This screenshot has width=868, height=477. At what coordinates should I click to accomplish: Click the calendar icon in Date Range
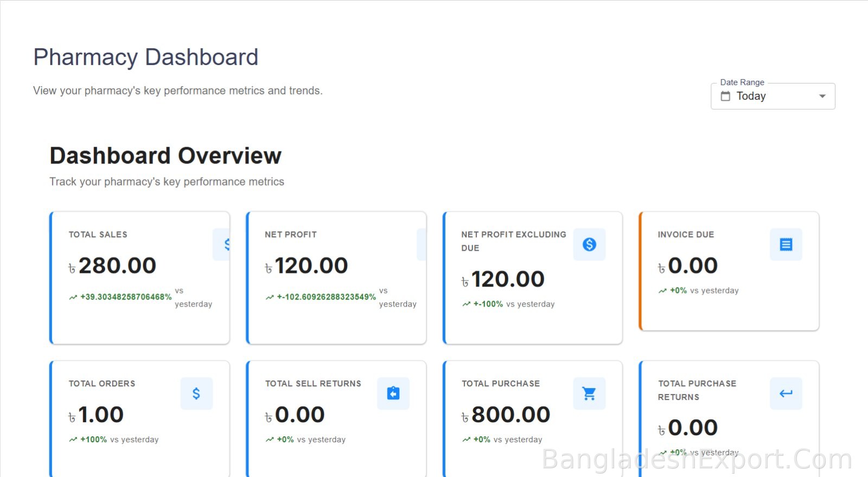pyautogui.click(x=725, y=96)
